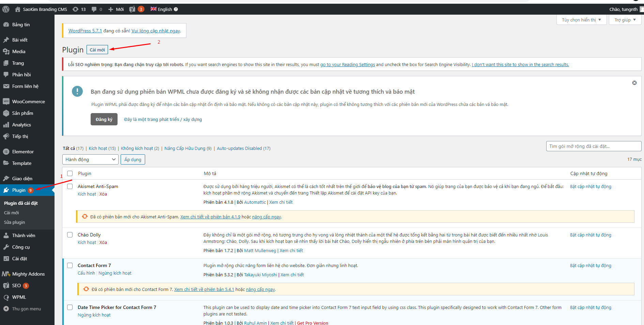The height and width of the screenshot is (325, 644).
Task: Dismiss the WPML registration notice
Action: pos(634,83)
